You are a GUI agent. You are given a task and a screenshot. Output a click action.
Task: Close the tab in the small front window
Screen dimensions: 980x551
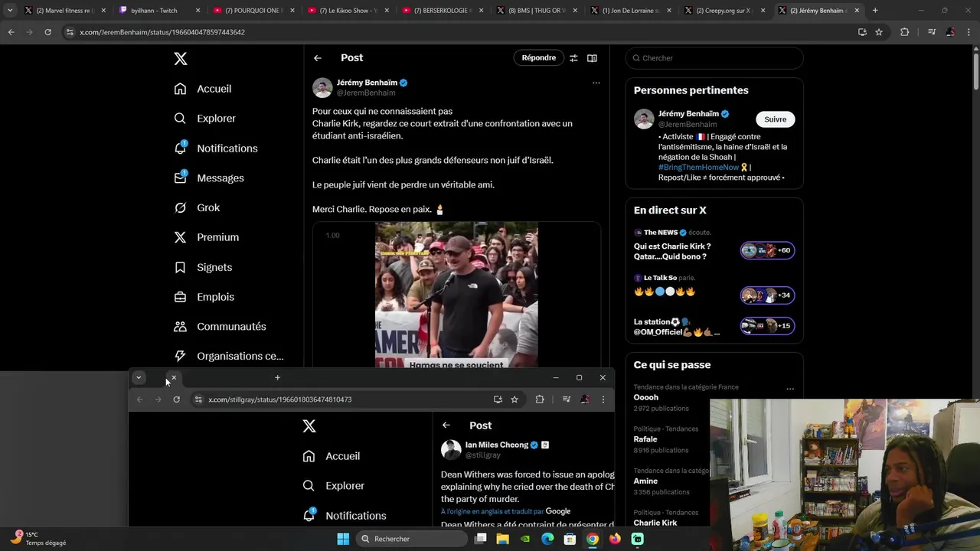tap(174, 377)
